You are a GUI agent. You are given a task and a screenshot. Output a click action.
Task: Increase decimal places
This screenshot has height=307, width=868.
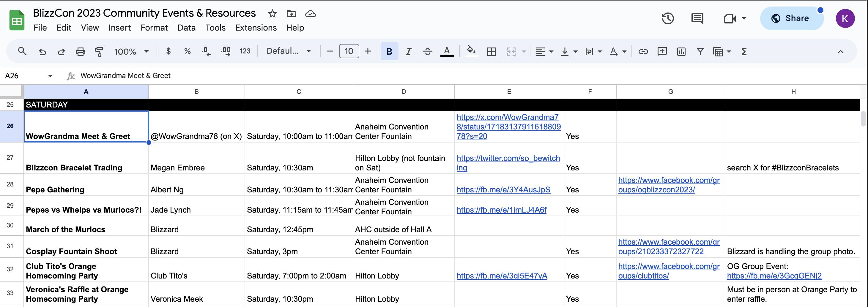click(x=226, y=51)
